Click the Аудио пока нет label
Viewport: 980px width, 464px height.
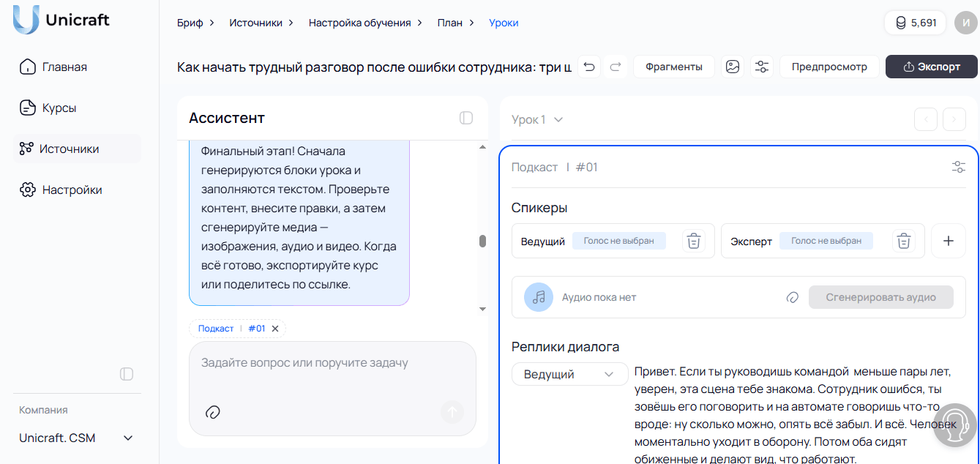(x=599, y=298)
